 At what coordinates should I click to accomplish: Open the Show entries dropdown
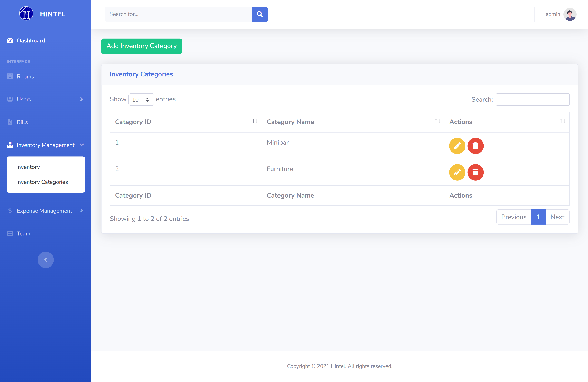(x=141, y=100)
